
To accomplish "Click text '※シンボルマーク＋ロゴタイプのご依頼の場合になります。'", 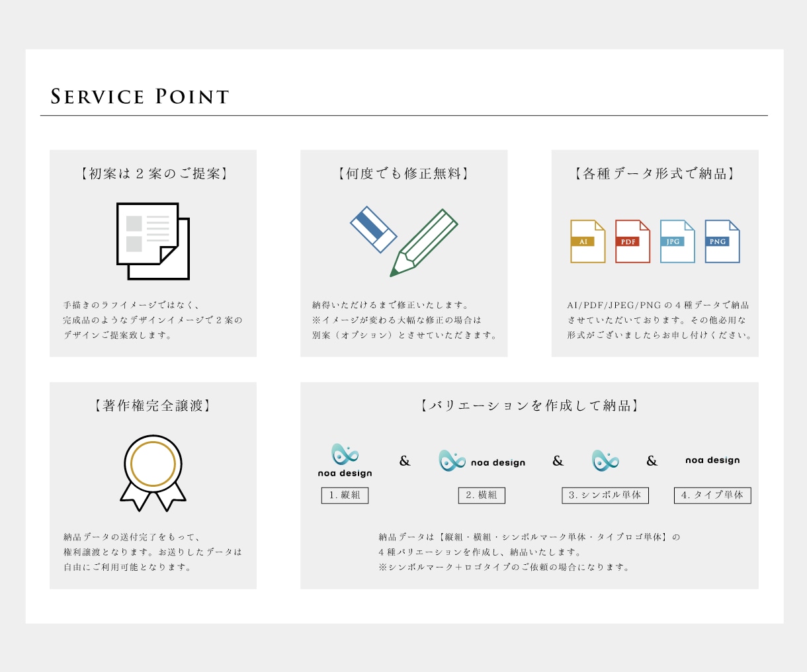I will 505,567.
